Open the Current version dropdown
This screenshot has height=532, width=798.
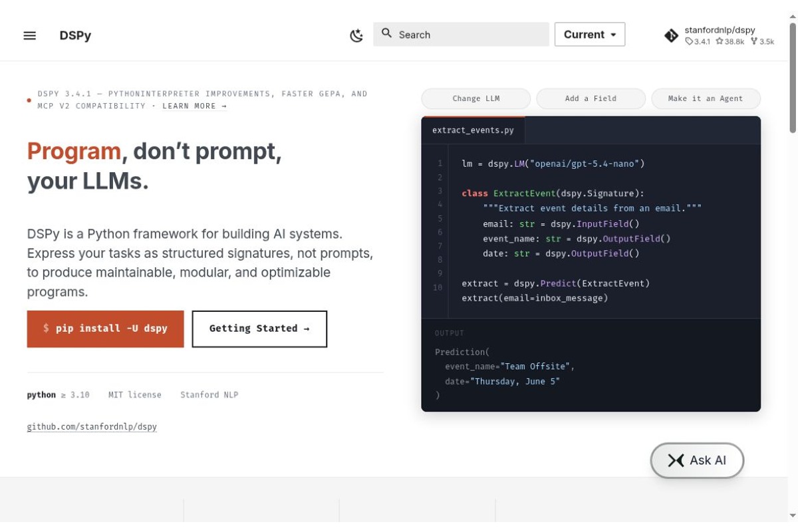tap(590, 35)
